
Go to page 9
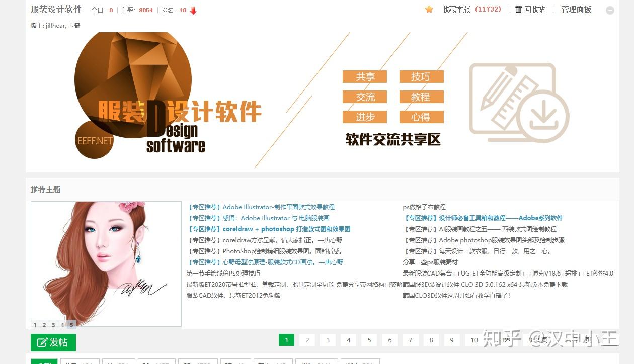[x=451, y=340]
